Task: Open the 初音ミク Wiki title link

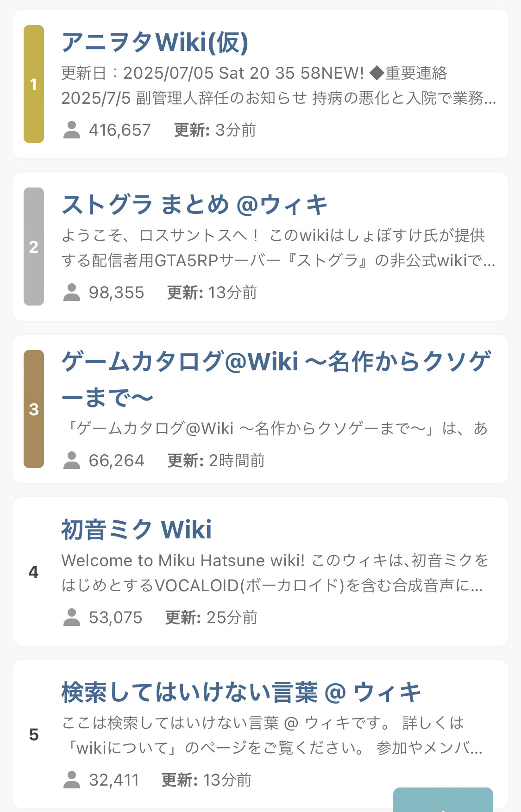Action: (x=137, y=530)
